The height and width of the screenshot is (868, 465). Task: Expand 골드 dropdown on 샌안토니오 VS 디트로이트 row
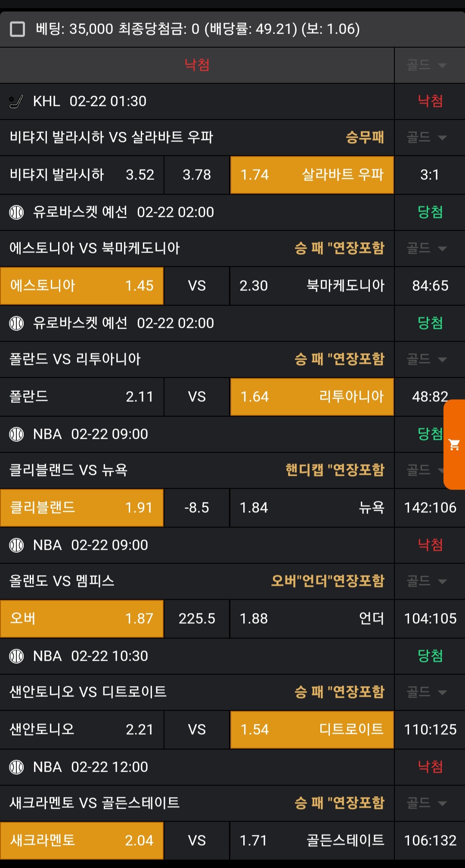tap(427, 692)
